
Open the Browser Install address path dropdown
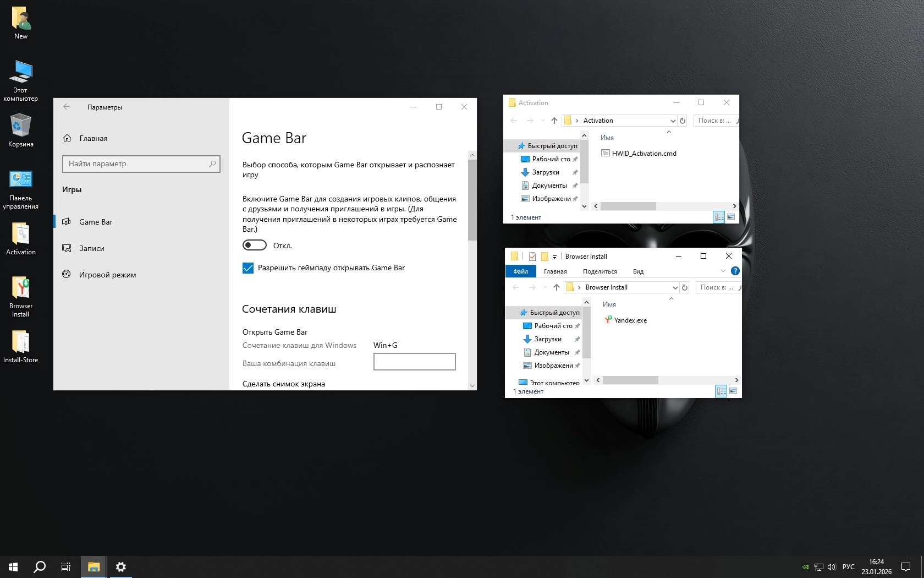[x=675, y=287]
